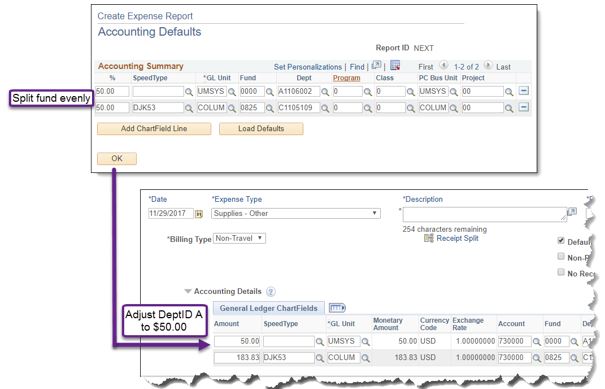This screenshot has width=605, height=389.
Task: Open description expand/spell-check icon
Action: (x=572, y=211)
